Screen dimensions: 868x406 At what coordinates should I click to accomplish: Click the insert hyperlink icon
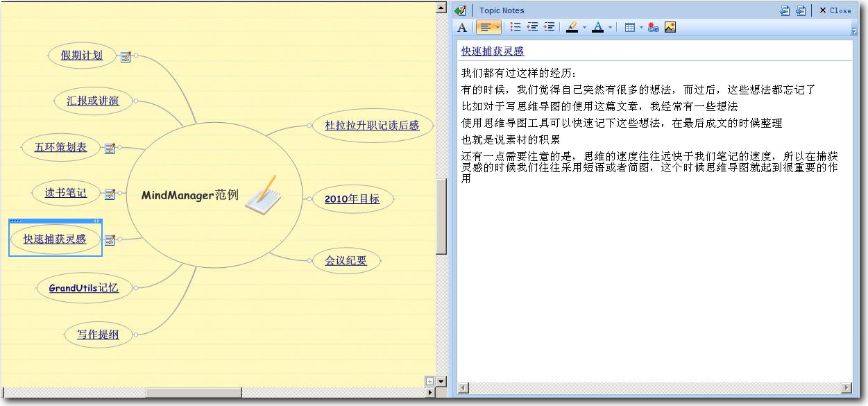click(653, 27)
